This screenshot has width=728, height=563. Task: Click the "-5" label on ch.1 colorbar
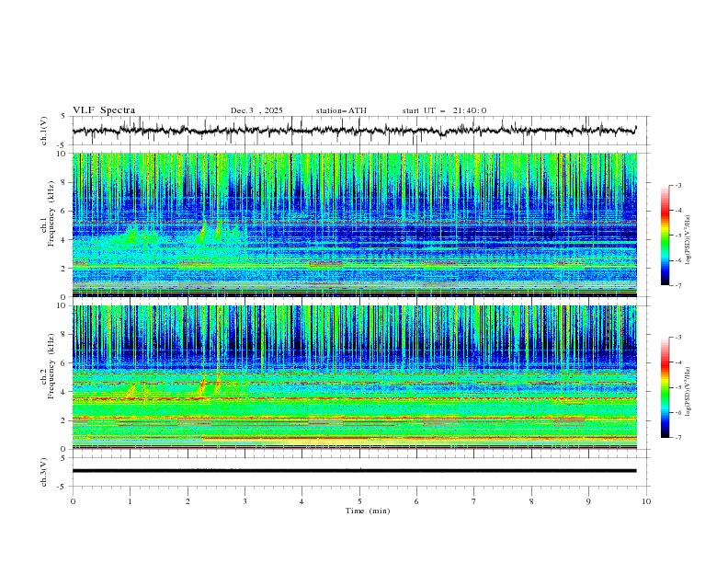[x=677, y=236]
